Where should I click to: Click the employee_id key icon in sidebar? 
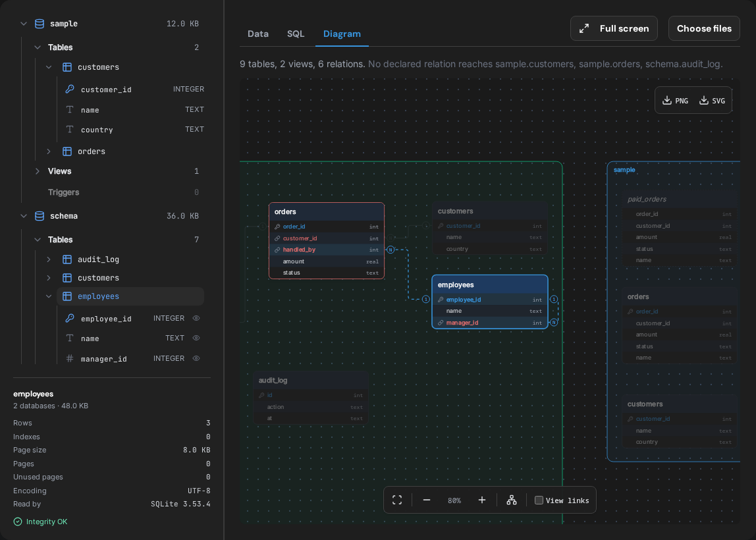70,318
